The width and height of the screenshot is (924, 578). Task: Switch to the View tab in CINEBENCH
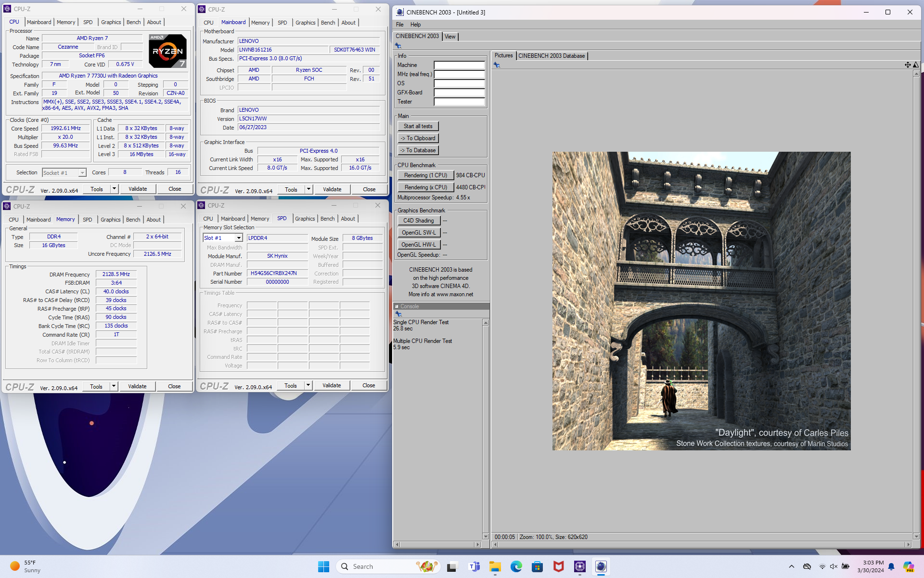tap(450, 37)
